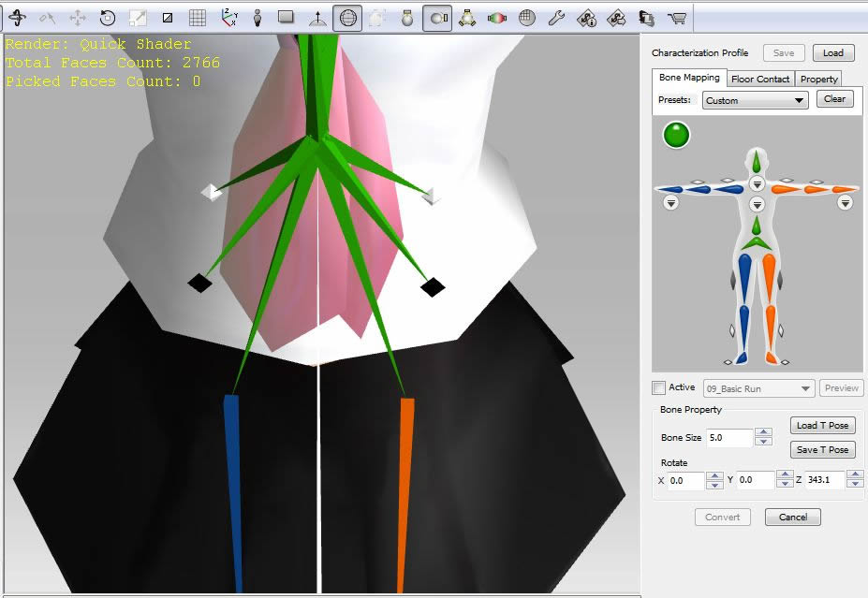Toggle the wireframe globe render icon

coord(347,18)
